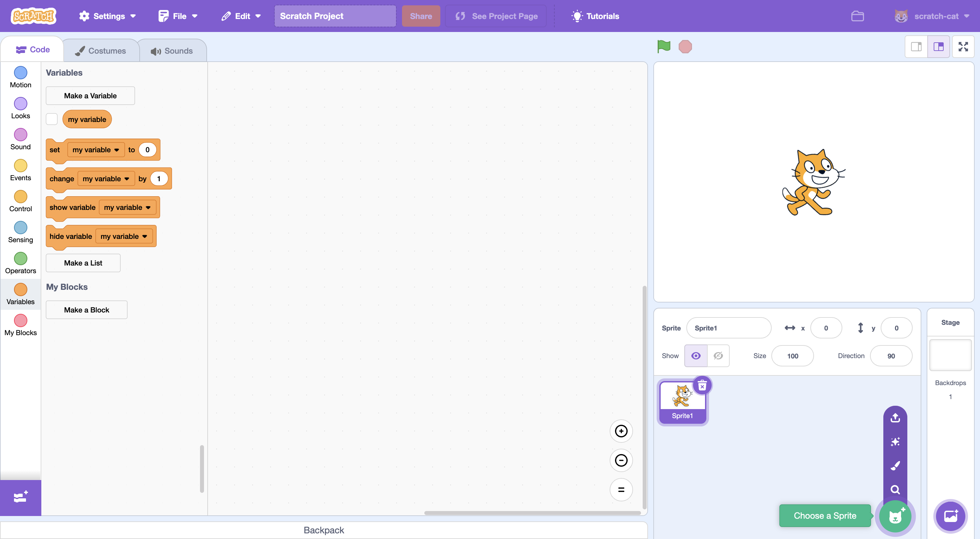Open the scratch-cat account menu
The width and height of the screenshot is (980, 539).
point(933,16)
